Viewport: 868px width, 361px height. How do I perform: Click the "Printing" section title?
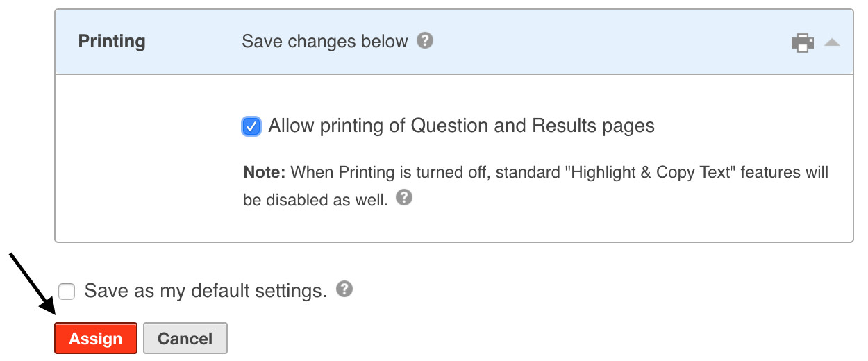pyautogui.click(x=112, y=41)
